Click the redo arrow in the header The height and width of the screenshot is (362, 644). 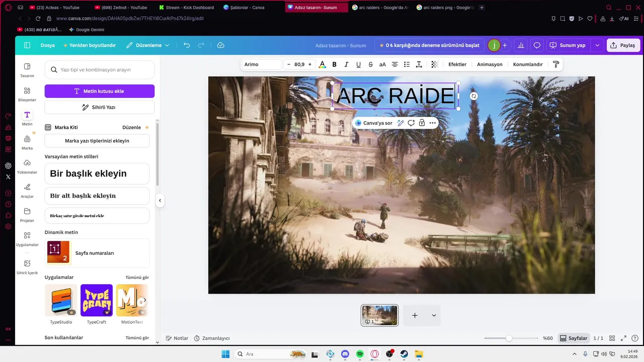201,45
